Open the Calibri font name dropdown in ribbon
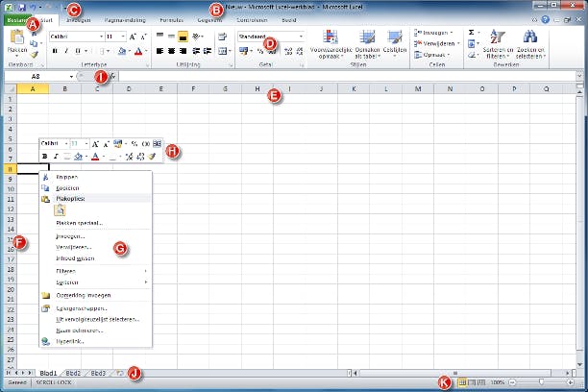The image size is (588, 392). 101,37
